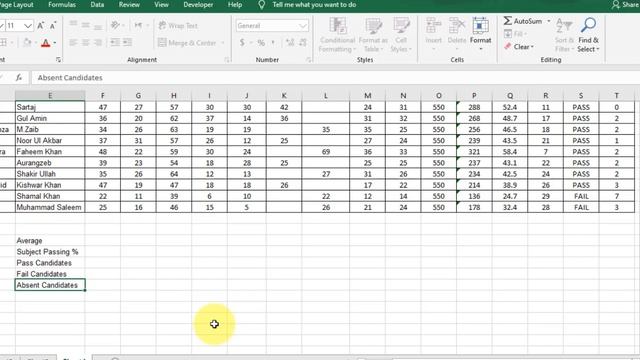This screenshot has width=640, height=360.
Task: Click the Fill button in Editing
Action: point(516,34)
